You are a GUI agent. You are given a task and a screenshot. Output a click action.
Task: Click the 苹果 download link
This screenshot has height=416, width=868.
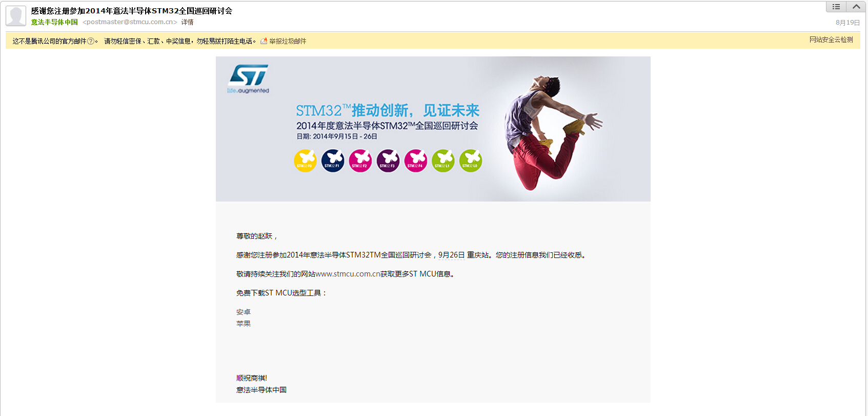coord(244,324)
